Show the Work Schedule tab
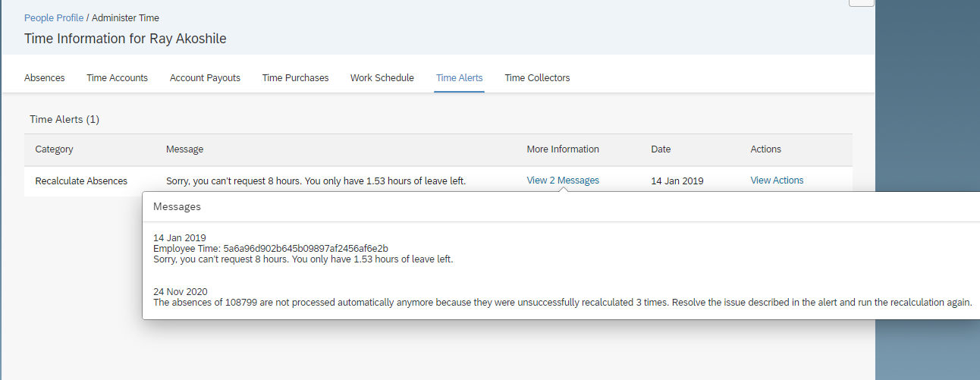Screen dimensions: 980x380 pos(382,77)
